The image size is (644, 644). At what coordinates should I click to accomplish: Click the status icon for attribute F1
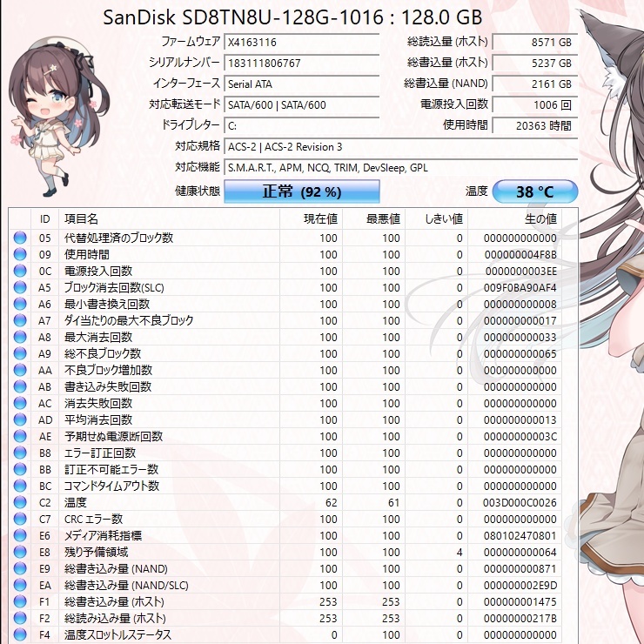(20, 601)
